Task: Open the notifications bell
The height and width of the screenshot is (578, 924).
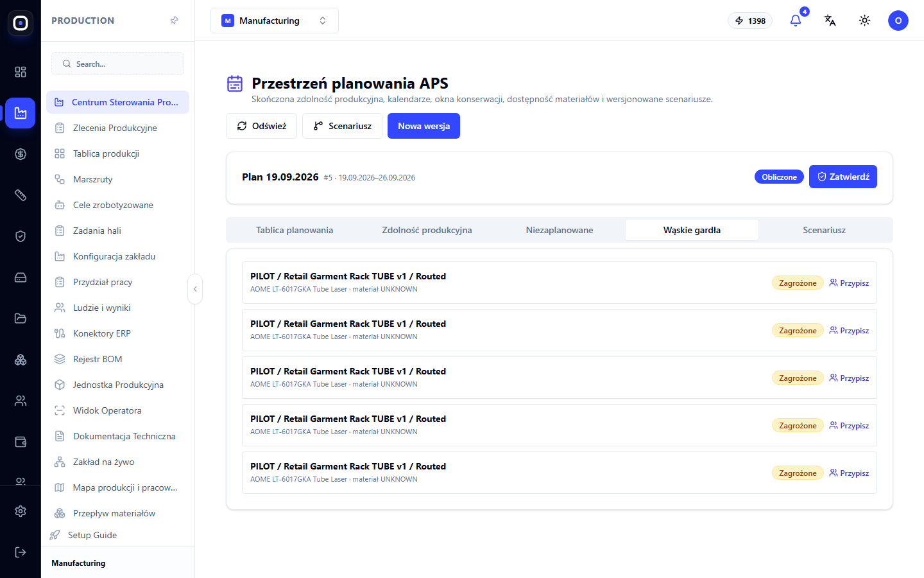Action: pyautogui.click(x=796, y=21)
